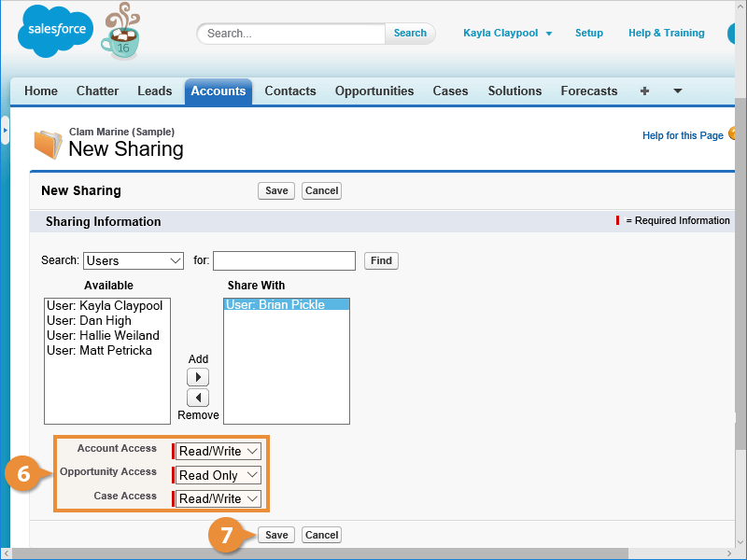Click the bottom Cancel button
The image size is (747, 560).
point(321,535)
